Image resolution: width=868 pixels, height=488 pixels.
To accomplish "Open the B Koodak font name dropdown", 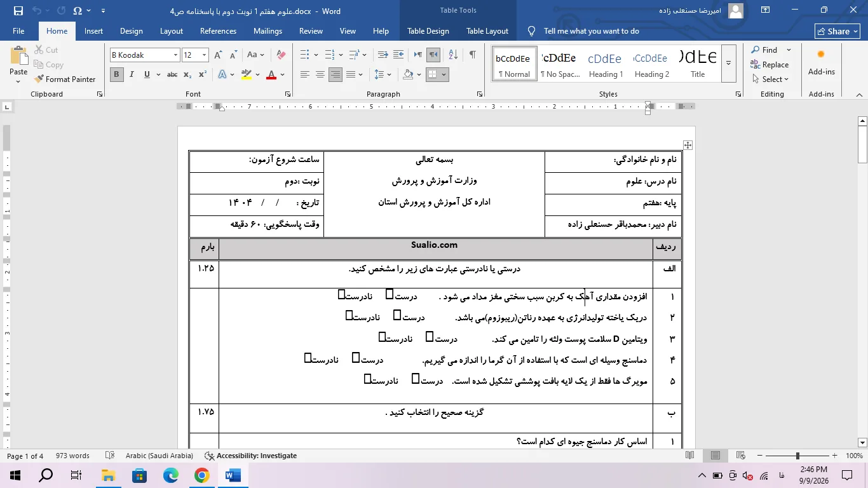I will tap(175, 55).
